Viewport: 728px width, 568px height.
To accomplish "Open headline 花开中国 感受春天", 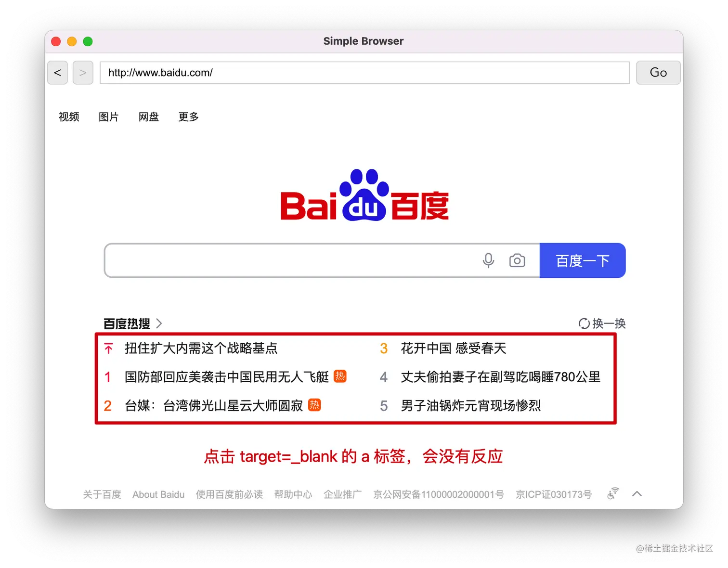I will pos(454,348).
